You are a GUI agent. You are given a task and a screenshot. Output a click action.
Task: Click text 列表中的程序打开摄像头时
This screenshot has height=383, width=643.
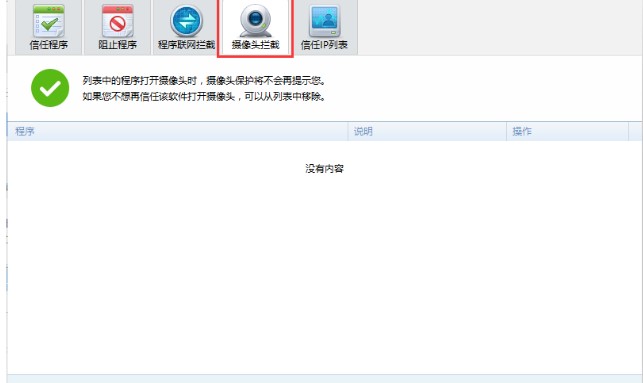(140, 81)
